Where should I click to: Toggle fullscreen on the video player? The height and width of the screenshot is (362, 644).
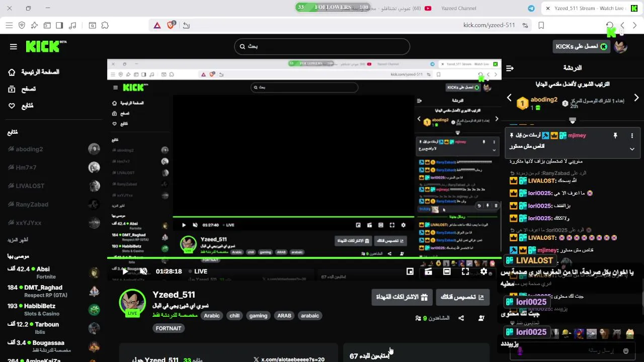pyautogui.click(x=465, y=271)
